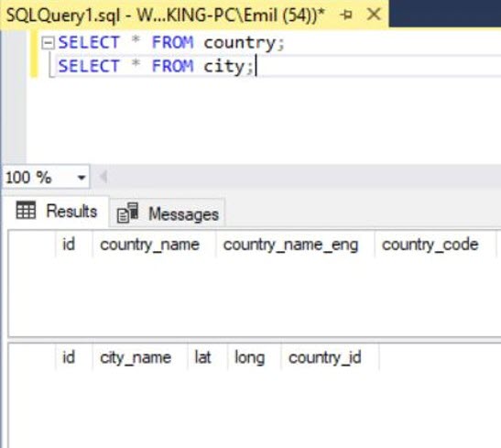The height and width of the screenshot is (448, 501).
Task: Click the word city in the query
Action: coord(224,67)
